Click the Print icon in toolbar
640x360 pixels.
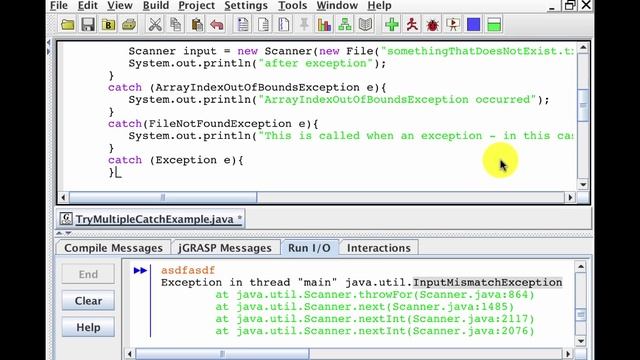tap(129, 25)
